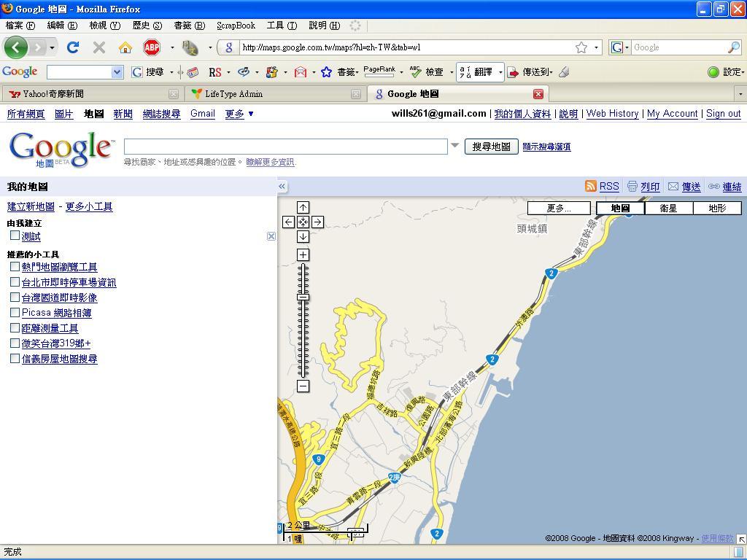Open the search suggestions arrow beside map search box
Screen dimensions: 747x560
tap(455, 145)
